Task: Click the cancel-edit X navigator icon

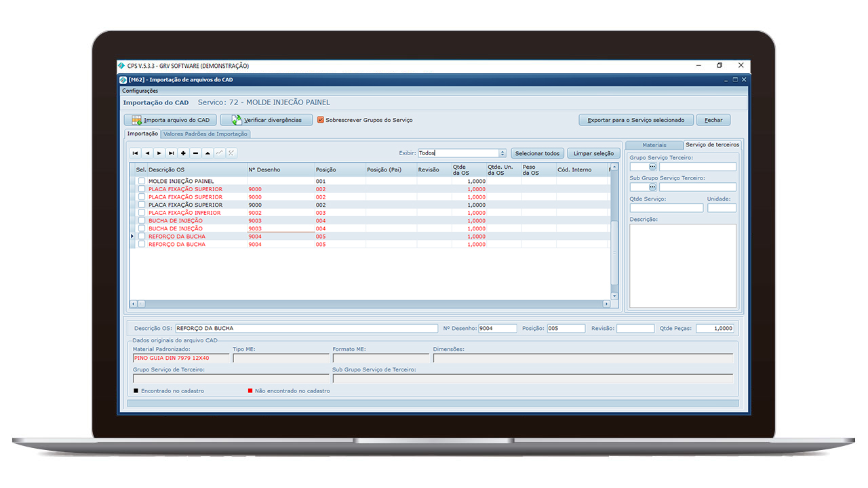Action: pos(232,153)
